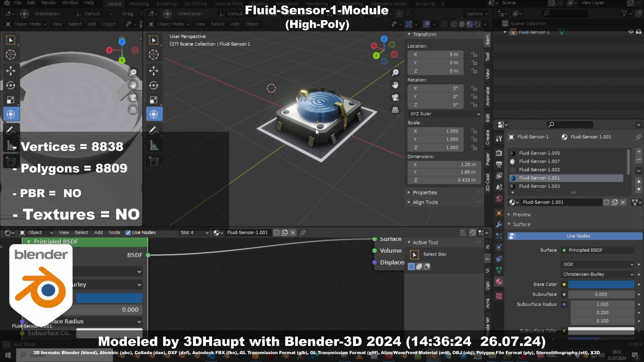Open the XYZ Euler rotation mode dropdown
The width and height of the screenshot is (644, 362).
(x=444, y=114)
